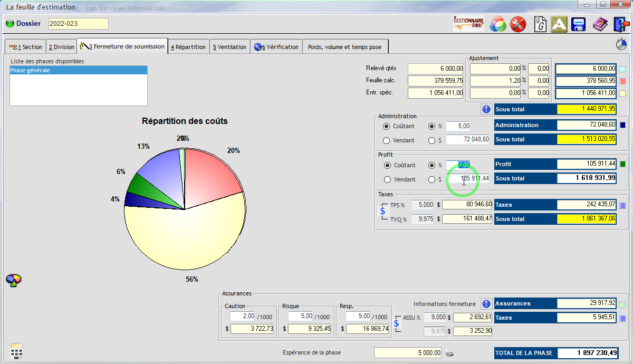This screenshot has height=364, width=633.
Task: Click the calculator icon at bottom left
Action: click(x=16, y=351)
